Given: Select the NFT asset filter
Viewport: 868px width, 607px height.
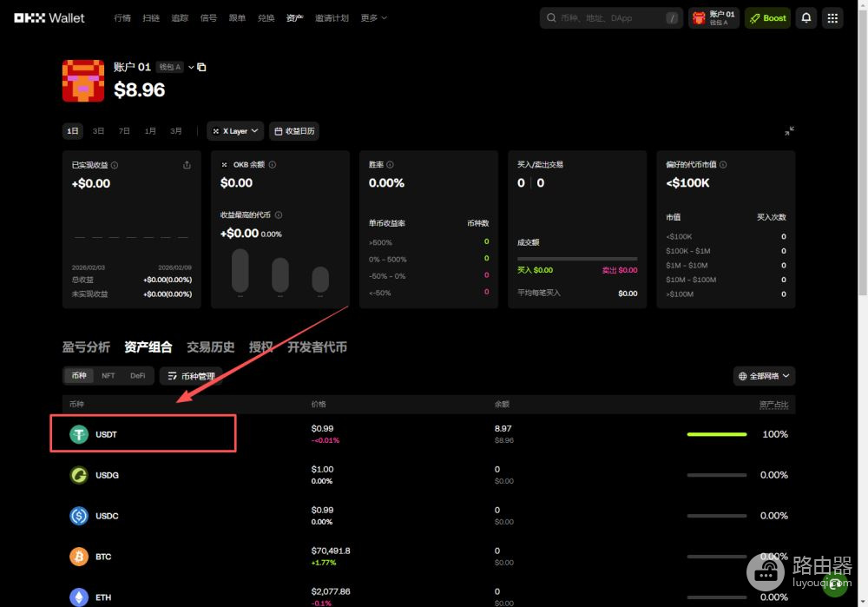Looking at the screenshot, I should pos(108,375).
